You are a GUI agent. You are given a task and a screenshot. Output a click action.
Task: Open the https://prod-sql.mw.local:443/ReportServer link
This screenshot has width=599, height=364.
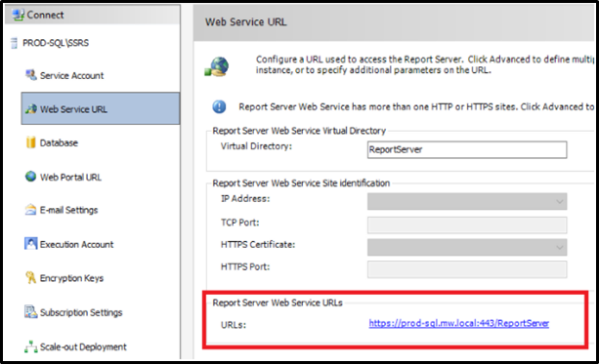(459, 323)
